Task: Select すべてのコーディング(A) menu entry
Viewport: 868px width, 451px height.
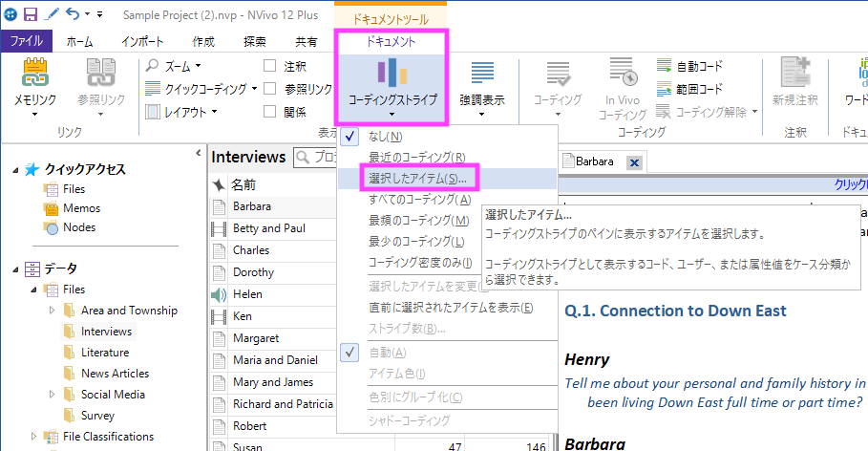Action: [x=419, y=199]
